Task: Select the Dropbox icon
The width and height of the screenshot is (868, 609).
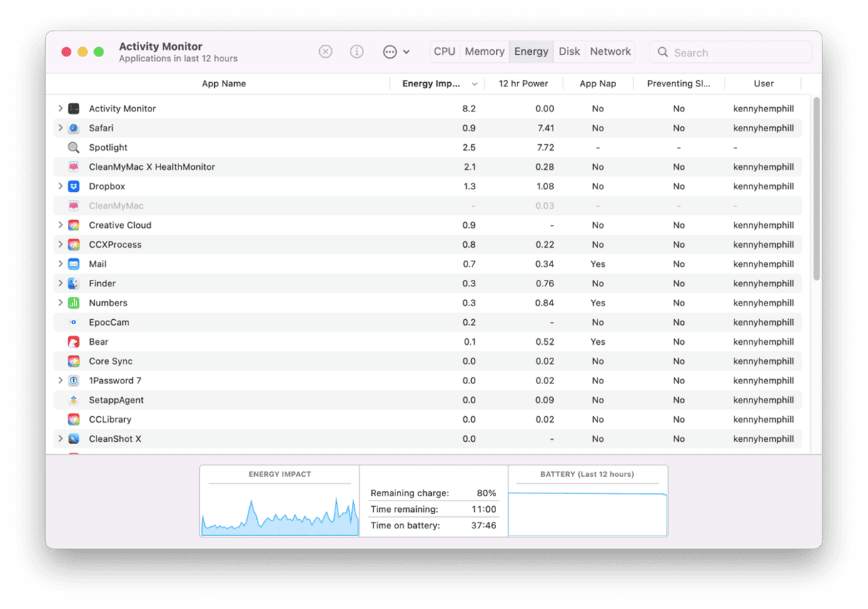Action: pyautogui.click(x=74, y=186)
